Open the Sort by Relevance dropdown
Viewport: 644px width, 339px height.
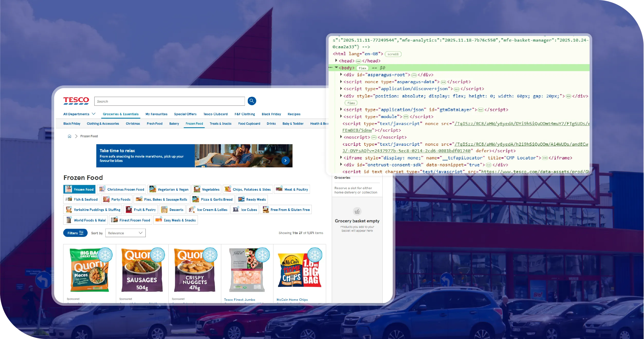(x=125, y=233)
